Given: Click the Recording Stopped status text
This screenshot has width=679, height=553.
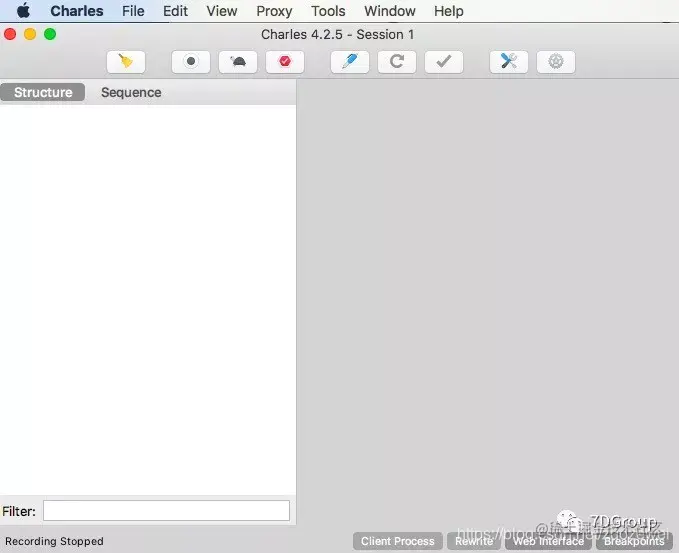Looking at the screenshot, I should pyautogui.click(x=54, y=541).
